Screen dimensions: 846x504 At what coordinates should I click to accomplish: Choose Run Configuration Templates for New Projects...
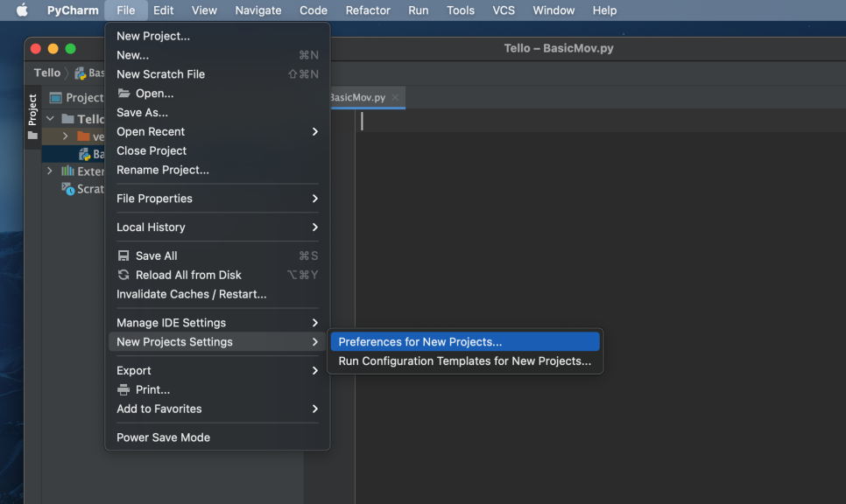[x=465, y=361]
